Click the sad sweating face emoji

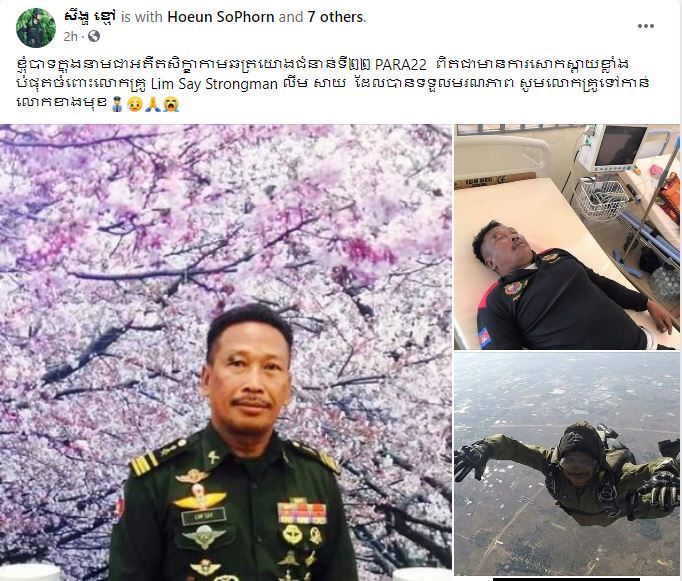(135, 104)
